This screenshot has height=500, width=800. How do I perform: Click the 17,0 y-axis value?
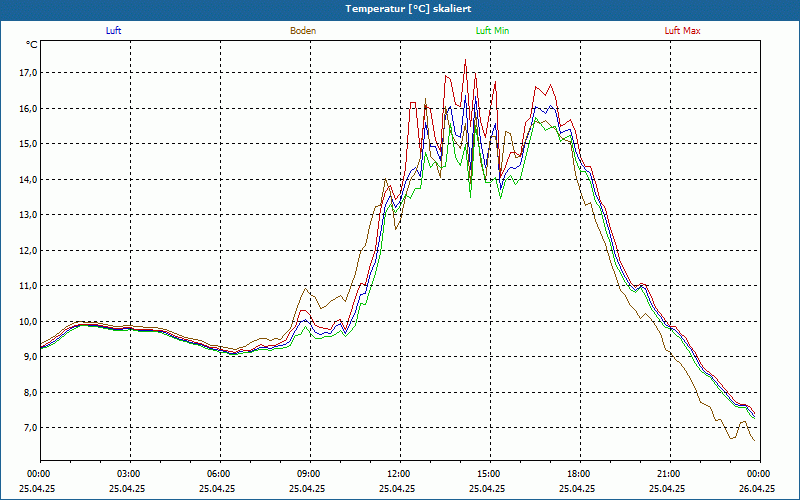(29, 73)
